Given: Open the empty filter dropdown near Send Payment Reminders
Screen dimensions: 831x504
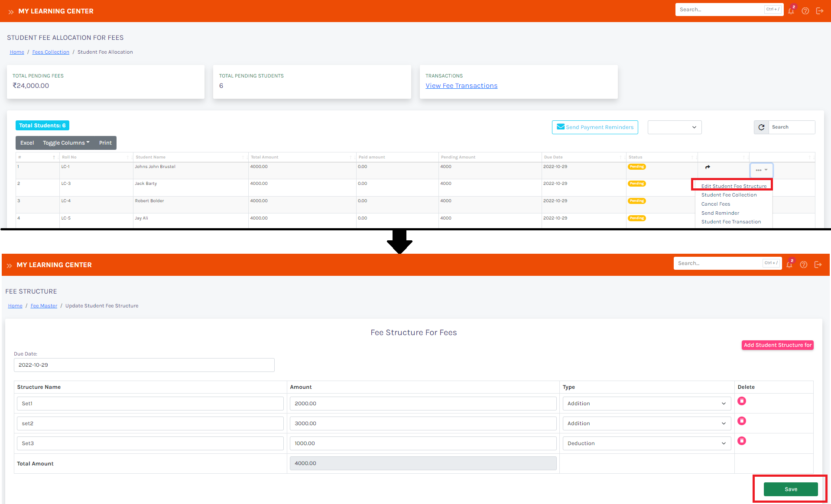Looking at the screenshot, I should [x=674, y=127].
